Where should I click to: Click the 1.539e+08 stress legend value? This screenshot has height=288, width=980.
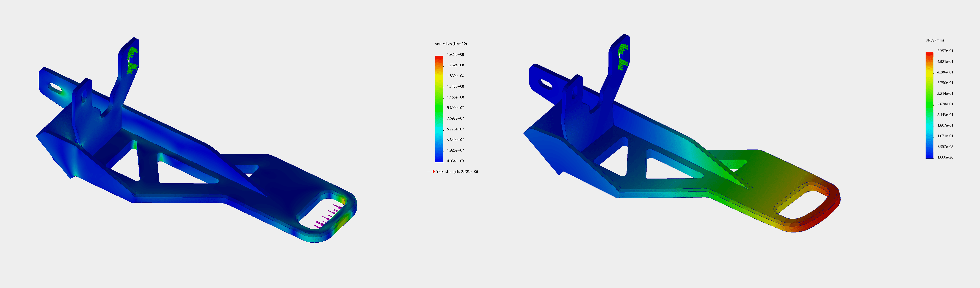coord(455,76)
